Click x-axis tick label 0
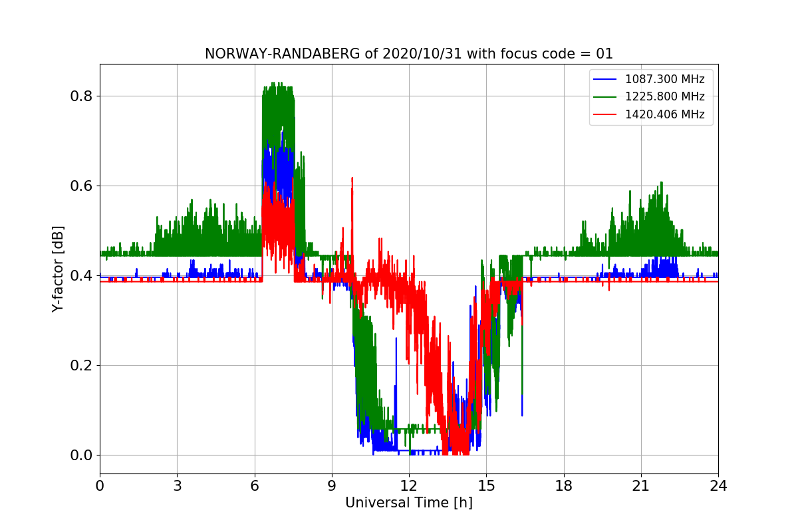798x532 pixels. click(100, 486)
